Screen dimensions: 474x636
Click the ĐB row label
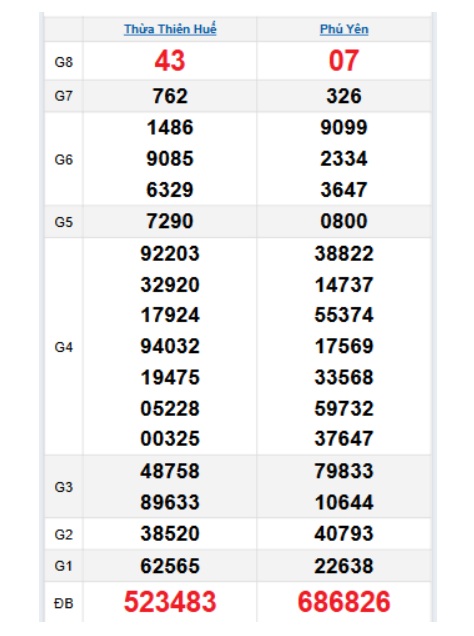point(64,604)
